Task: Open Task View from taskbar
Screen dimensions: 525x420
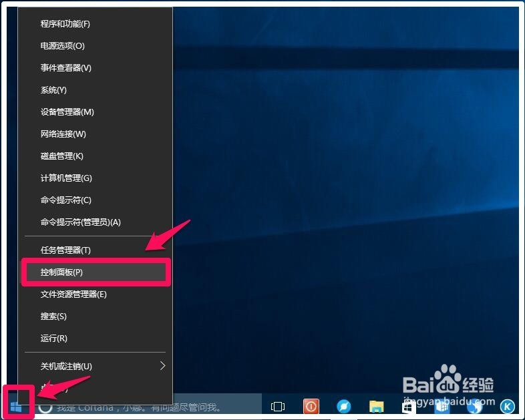Action: pyautogui.click(x=278, y=407)
